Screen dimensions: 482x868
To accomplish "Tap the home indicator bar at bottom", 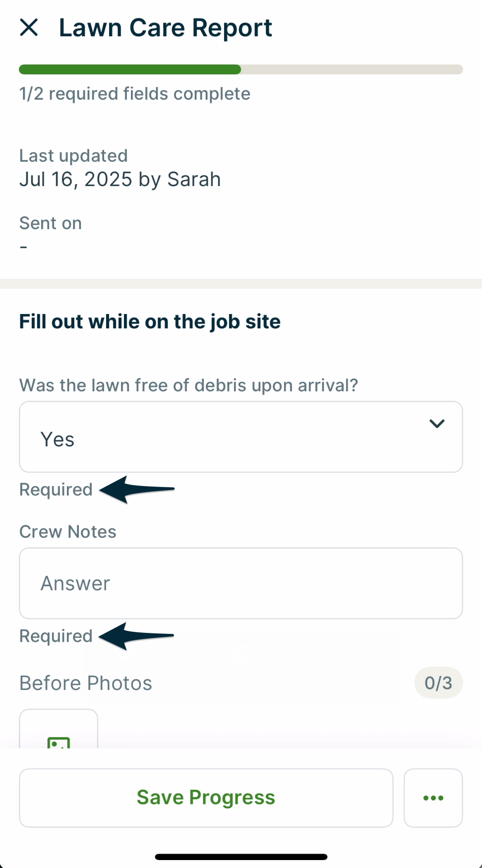I will tap(241, 857).
